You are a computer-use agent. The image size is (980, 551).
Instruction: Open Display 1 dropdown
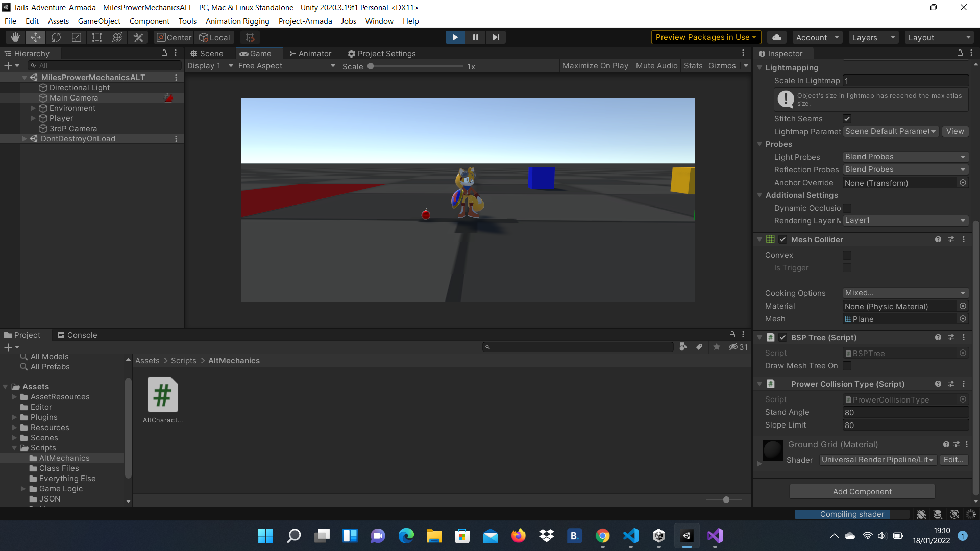210,66
